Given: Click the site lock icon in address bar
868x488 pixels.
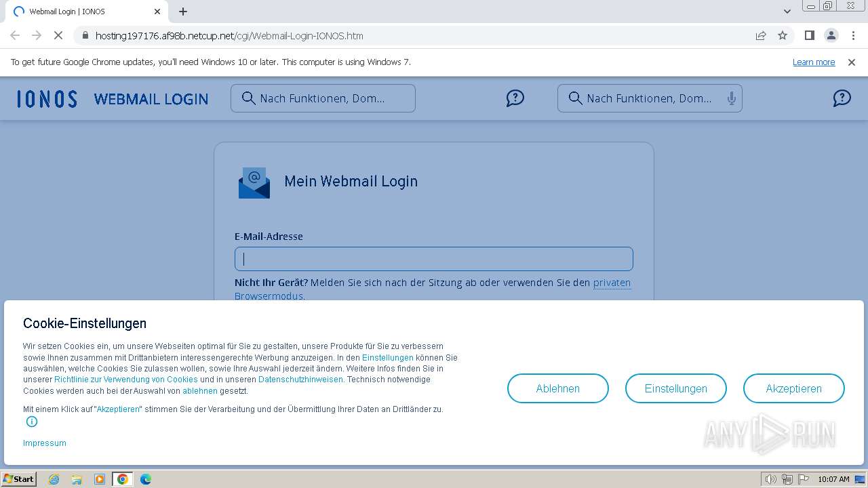Looking at the screenshot, I should tap(85, 36).
